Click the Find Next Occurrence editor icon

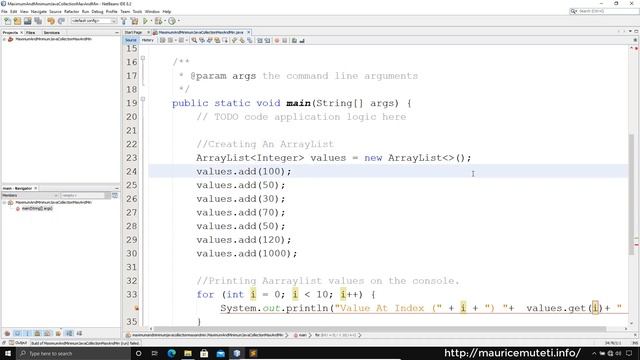click(209, 40)
